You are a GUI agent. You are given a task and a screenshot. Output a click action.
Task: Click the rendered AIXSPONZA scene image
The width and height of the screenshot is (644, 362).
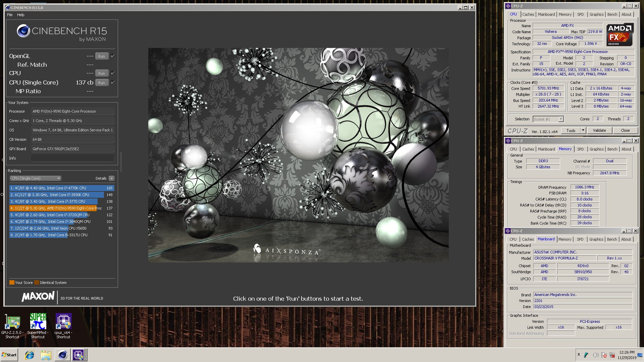click(298, 155)
